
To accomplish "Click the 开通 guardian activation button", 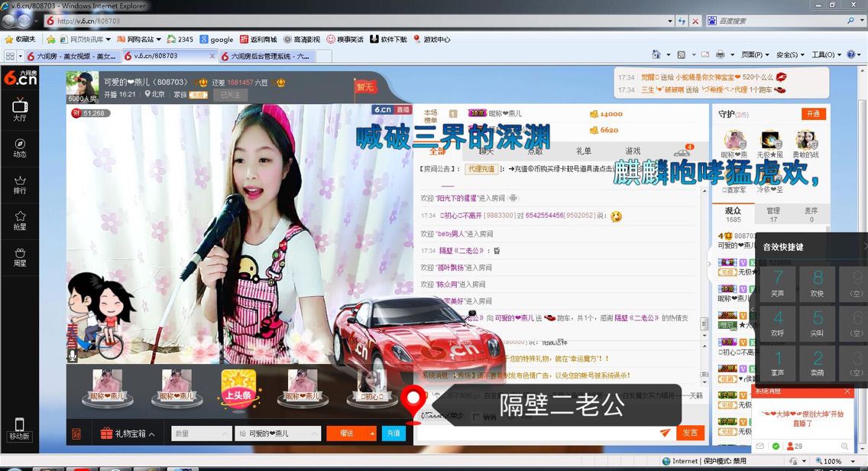I will tap(813, 114).
